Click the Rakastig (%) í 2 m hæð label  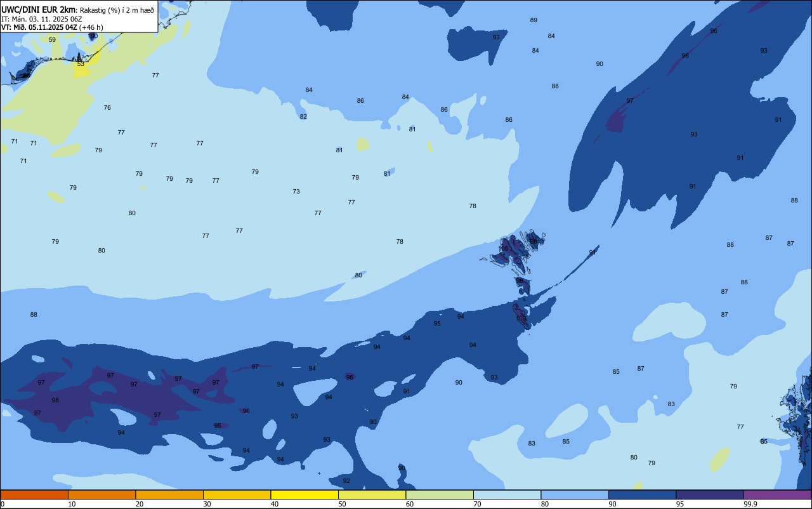click(x=117, y=10)
